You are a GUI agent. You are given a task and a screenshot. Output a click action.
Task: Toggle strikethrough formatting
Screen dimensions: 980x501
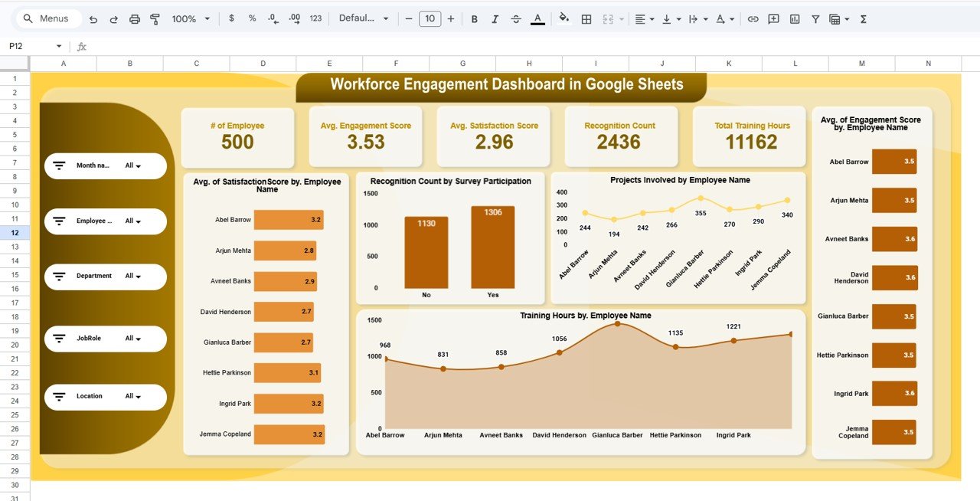point(514,18)
